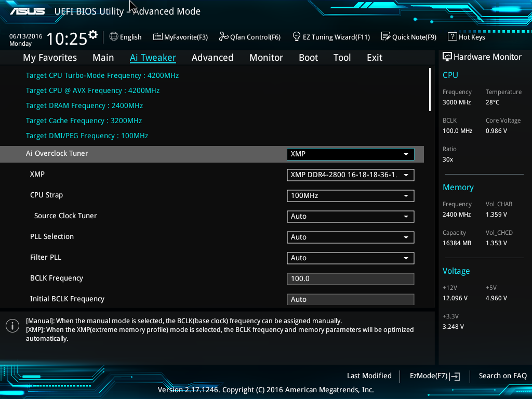Click Target CPU @ AVX Frequency line
The height and width of the screenshot is (399, 532).
coord(92,90)
